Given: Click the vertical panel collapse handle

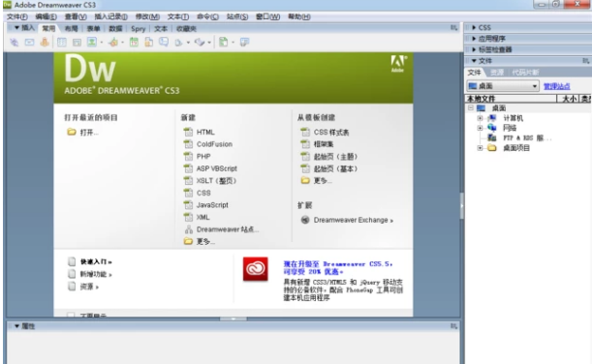Looking at the screenshot, I should [462, 206].
